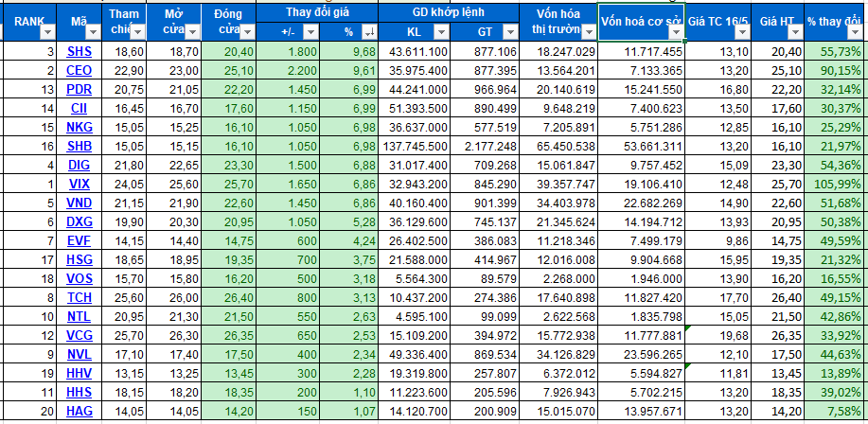The image size is (868, 424).
Task: Open the SHS ticker link
Action: pyautogui.click(x=80, y=51)
